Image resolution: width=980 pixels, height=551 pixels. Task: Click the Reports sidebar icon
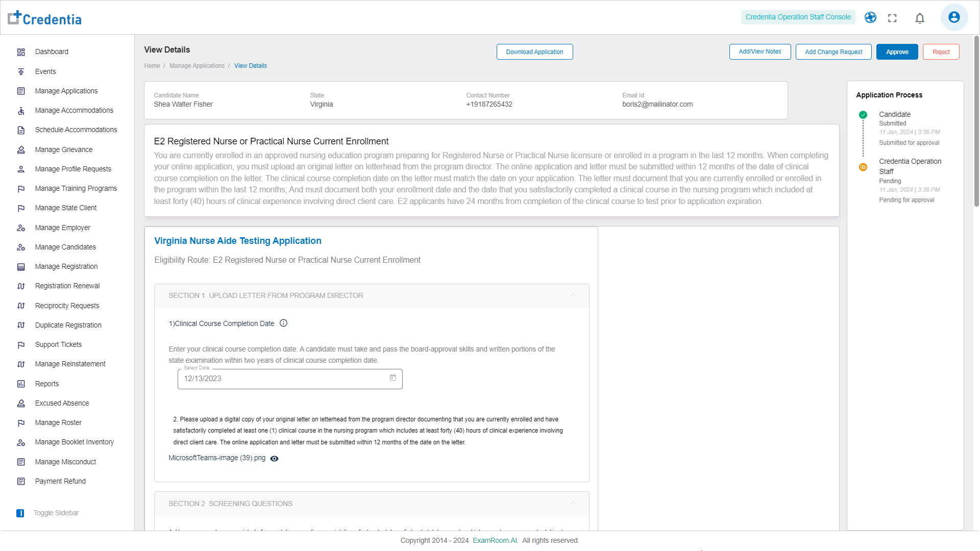(x=21, y=384)
